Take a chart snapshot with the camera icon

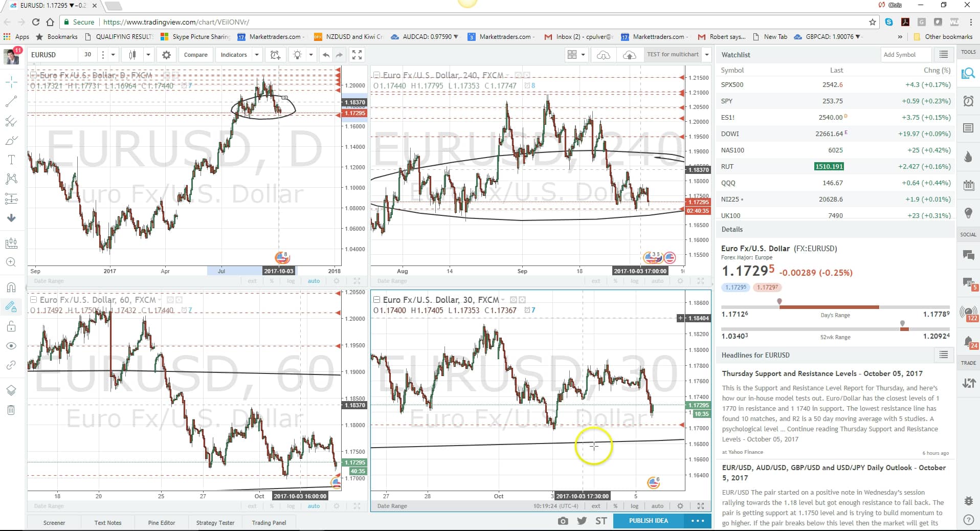pos(563,521)
